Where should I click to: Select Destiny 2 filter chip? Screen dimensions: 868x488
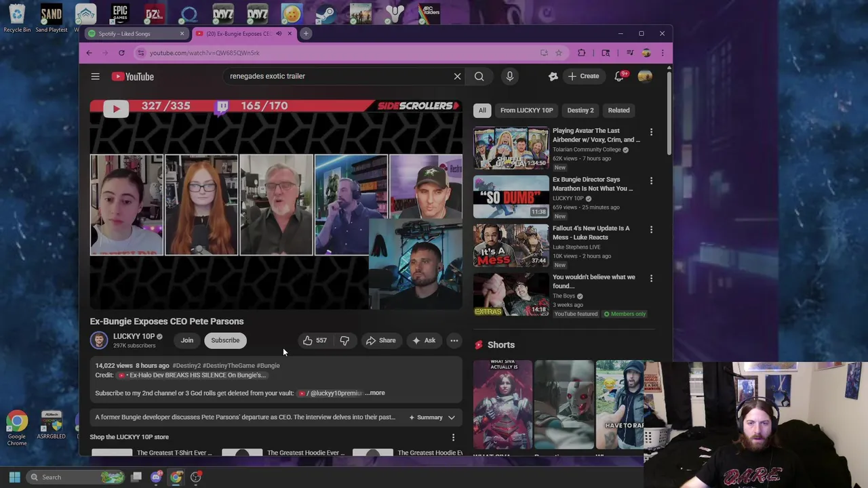580,110
